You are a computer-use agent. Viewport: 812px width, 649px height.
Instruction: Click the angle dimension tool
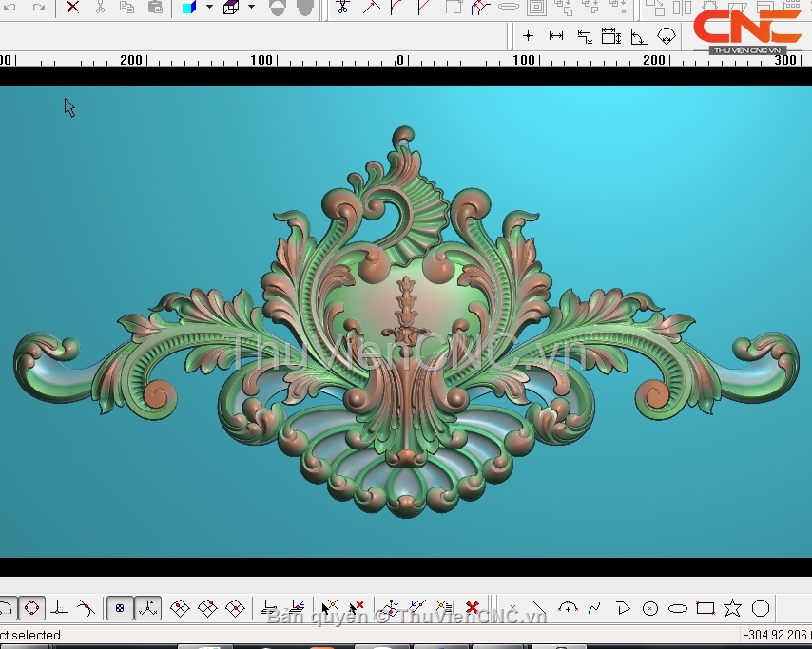click(x=639, y=36)
